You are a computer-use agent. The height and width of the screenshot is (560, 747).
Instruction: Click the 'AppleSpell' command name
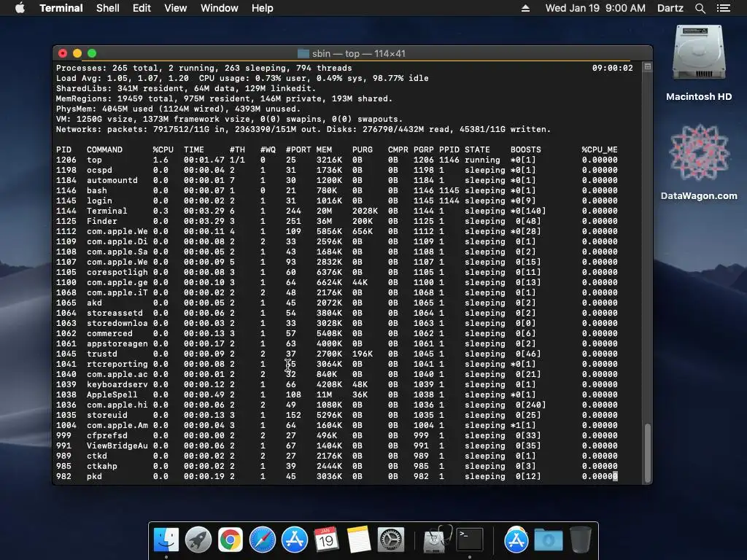point(112,394)
